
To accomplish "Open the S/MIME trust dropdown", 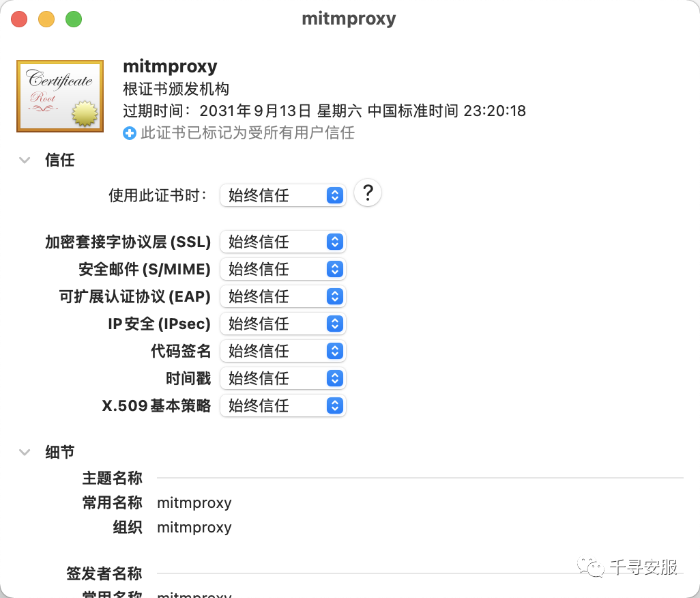I will point(283,269).
